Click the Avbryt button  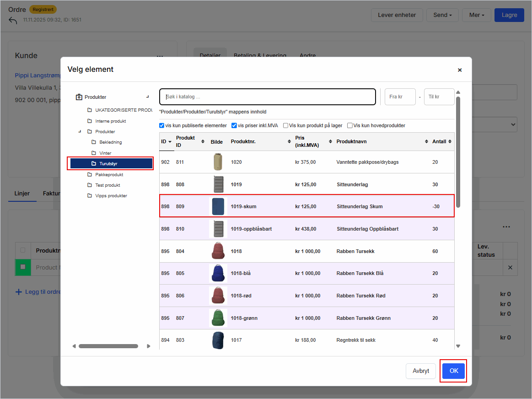pyautogui.click(x=420, y=371)
